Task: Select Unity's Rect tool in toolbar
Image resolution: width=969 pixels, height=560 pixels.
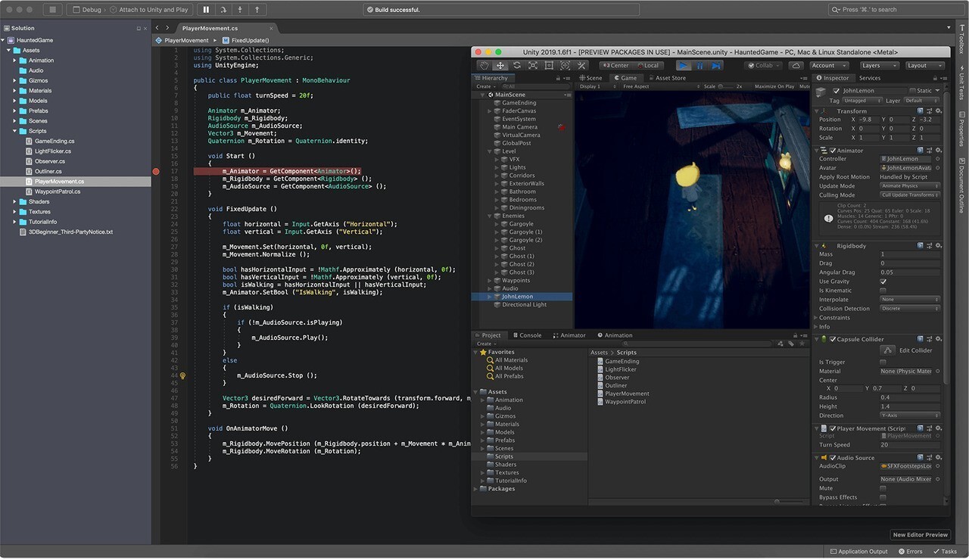Action: click(550, 65)
